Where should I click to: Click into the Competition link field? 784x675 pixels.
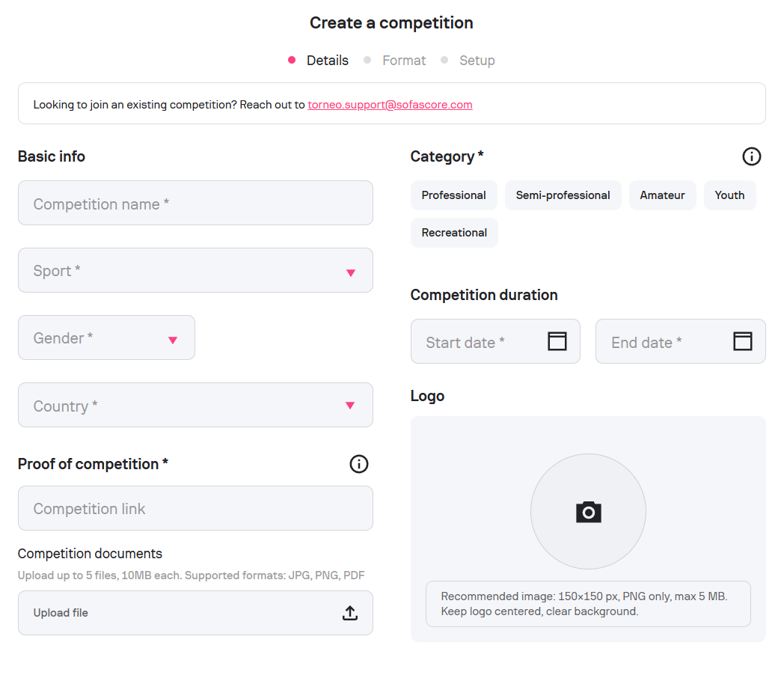[195, 509]
